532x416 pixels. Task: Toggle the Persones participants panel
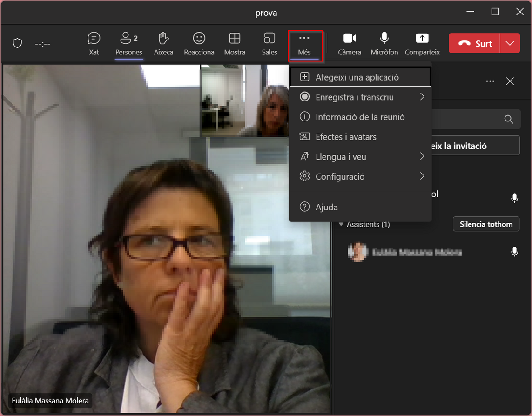pos(128,44)
